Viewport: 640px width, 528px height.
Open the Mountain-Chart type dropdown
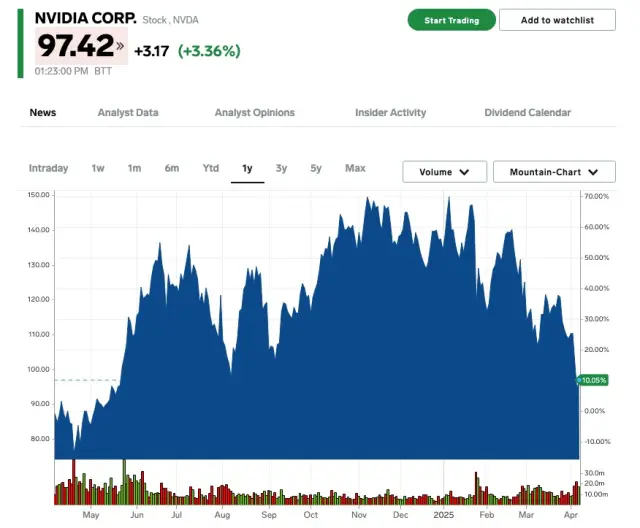tap(554, 172)
